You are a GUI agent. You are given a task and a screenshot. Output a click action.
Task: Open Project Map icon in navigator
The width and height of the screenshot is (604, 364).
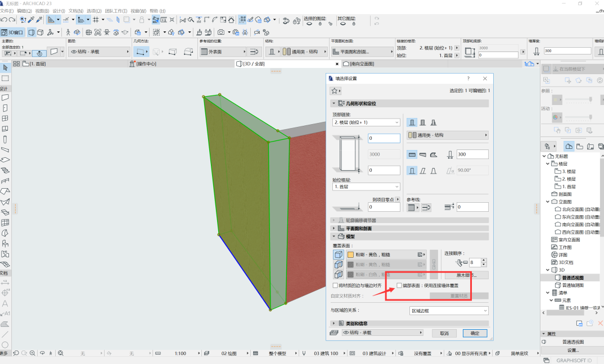569,146
